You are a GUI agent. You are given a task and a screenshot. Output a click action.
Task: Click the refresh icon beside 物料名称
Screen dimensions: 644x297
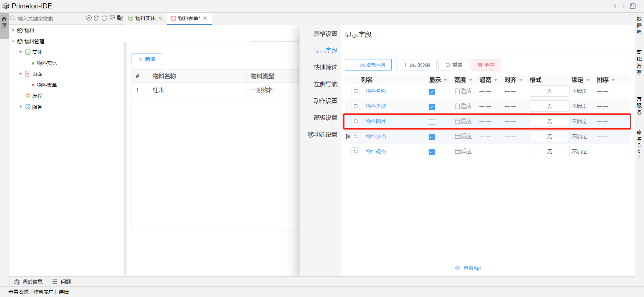point(356,91)
